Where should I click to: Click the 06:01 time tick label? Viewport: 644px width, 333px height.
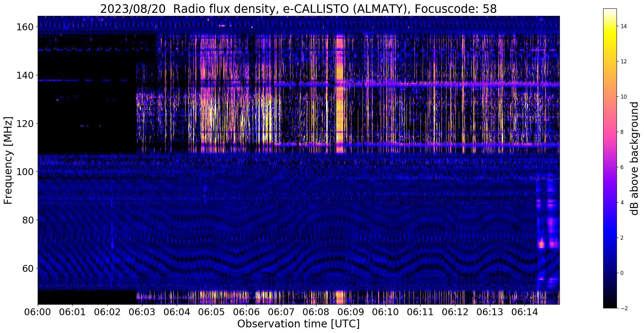coord(73,312)
